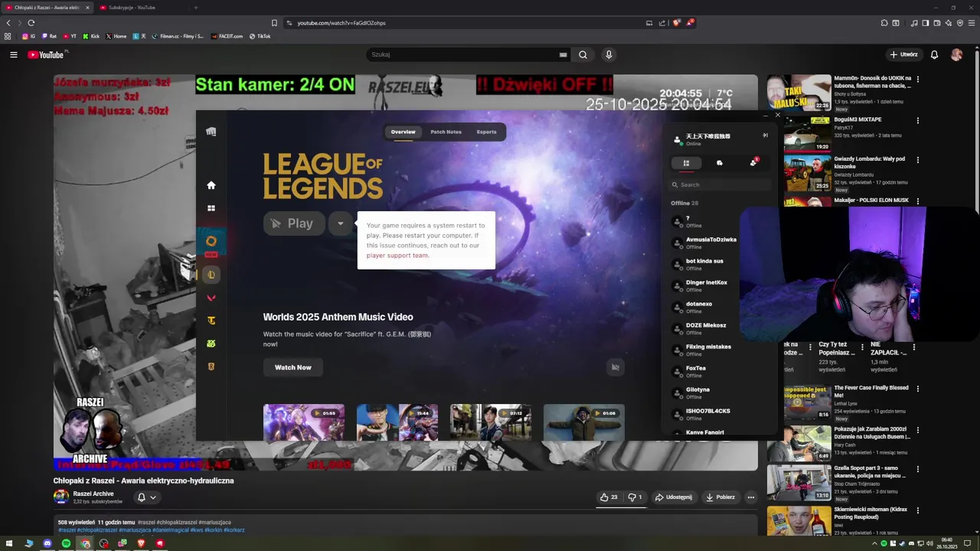The width and height of the screenshot is (980, 551).
Task: Click the muted speaker icon beside Watch Now
Action: tap(615, 367)
